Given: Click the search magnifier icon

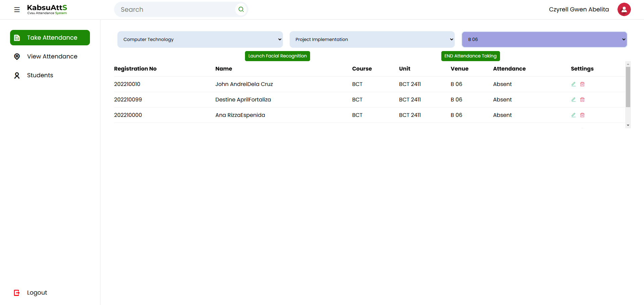Looking at the screenshot, I should click(x=241, y=9).
